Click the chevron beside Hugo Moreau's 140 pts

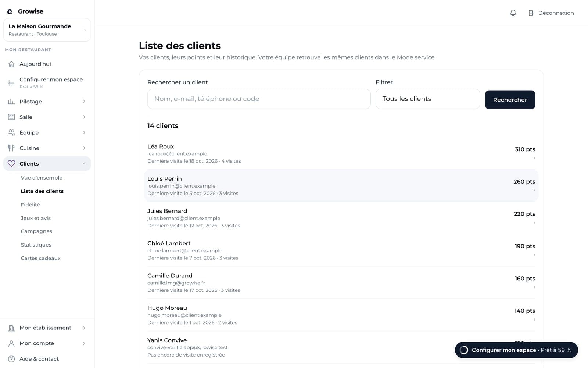(534, 319)
